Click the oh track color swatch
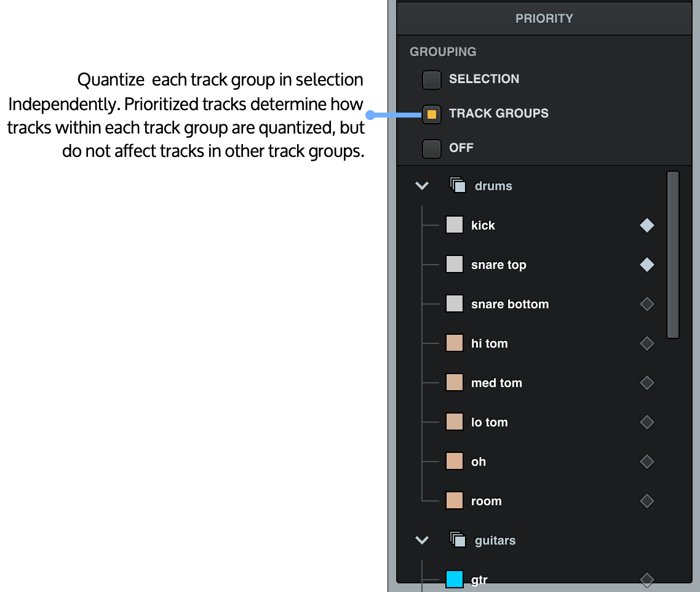700x592 pixels. [x=455, y=461]
